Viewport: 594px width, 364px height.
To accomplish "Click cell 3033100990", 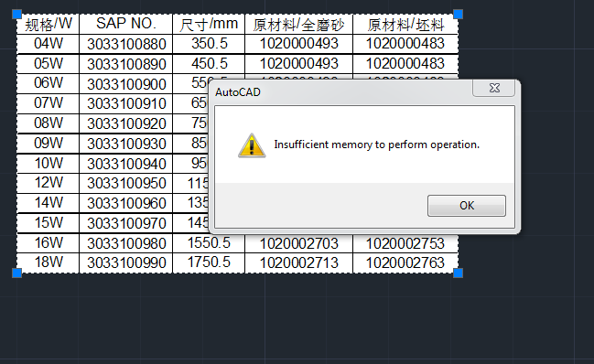I will [126, 263].
